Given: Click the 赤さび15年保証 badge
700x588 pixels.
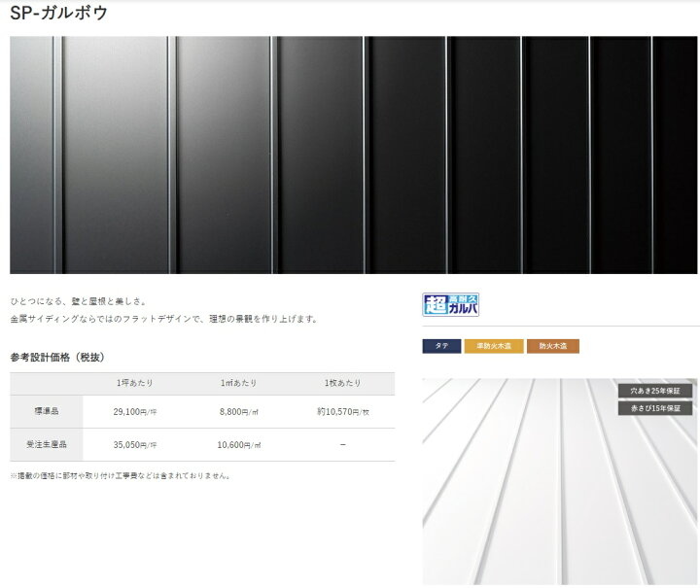Looking at the screenshot, I should (x=655, y=408).
